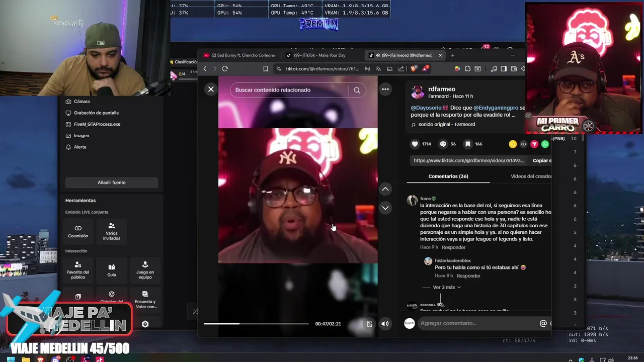Viewport: 644px width, 362px height.
Task: Share via the red send icon
Action: point(534,144)
